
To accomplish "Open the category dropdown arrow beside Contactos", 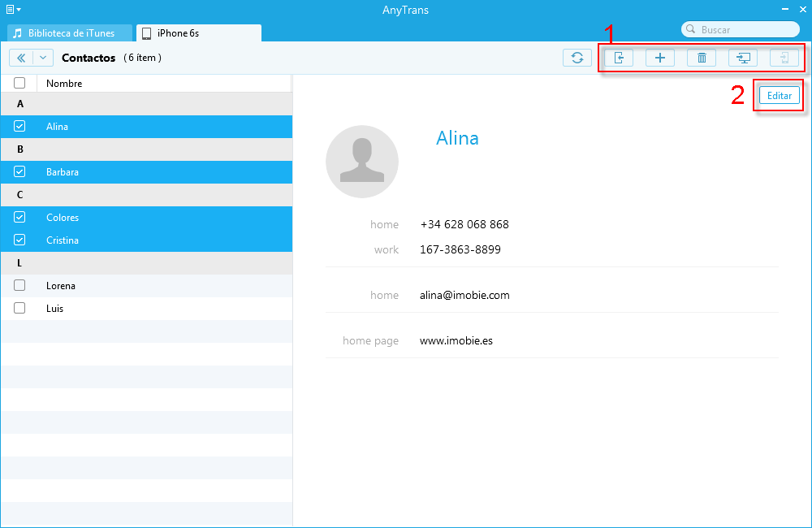I will point(43,58).
